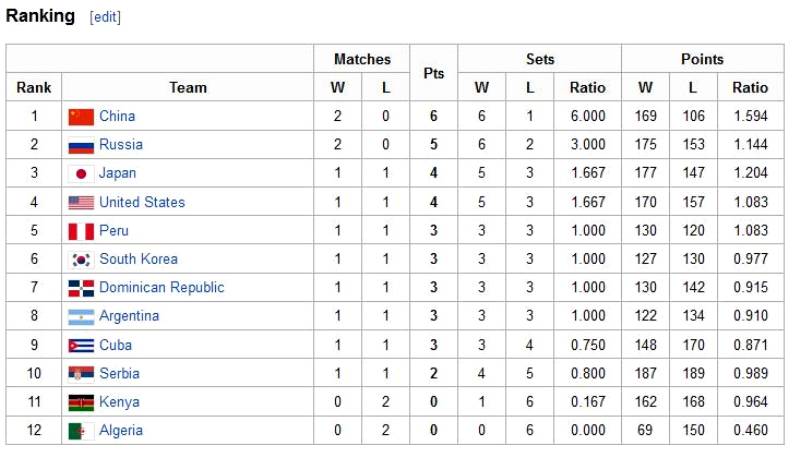The width and height of the screenshot is (800, 457).
Task: Click the Japan flag icon
Action: 81,174
